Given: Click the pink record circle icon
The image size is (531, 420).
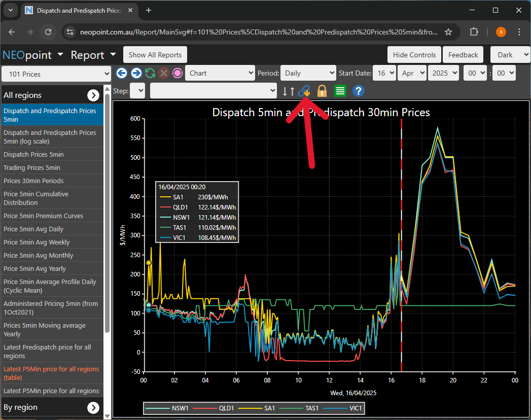Looking at the screenshot, I should [x=177, y=73].
